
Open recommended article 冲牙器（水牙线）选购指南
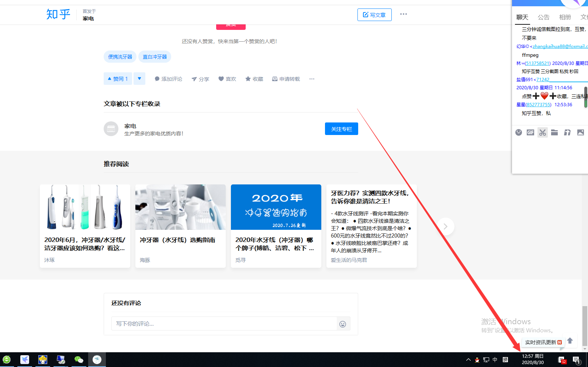pyautogui.click(x=180, y=226)
